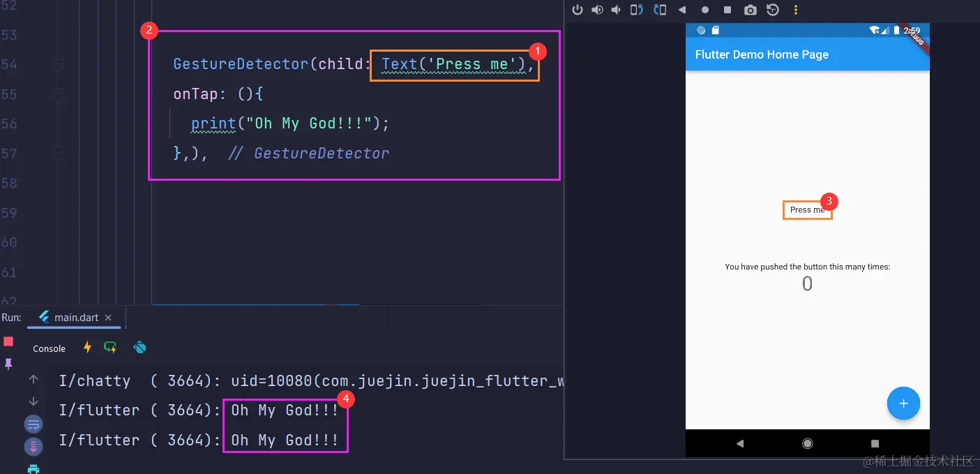The height and width of the screenshot is (474, 980).
Task: Click the "Oh My God!!!" string in the code
Action: (308, 124)
